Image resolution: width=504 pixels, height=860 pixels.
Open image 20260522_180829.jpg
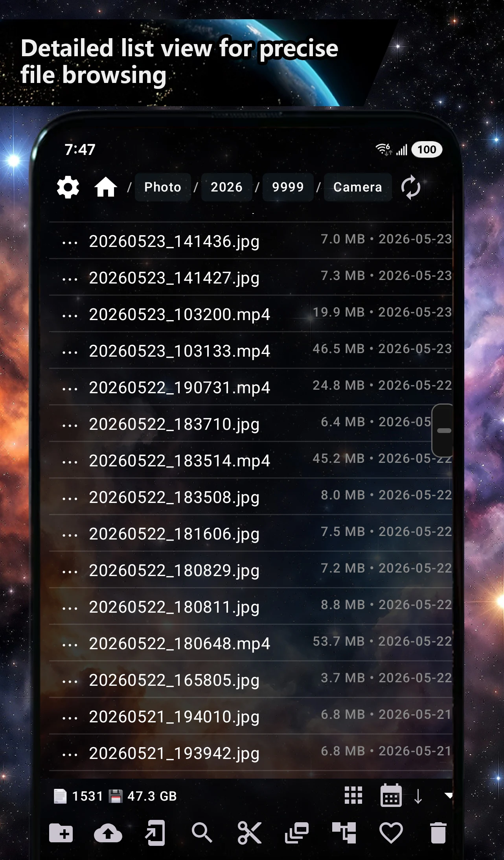(251, 570)
